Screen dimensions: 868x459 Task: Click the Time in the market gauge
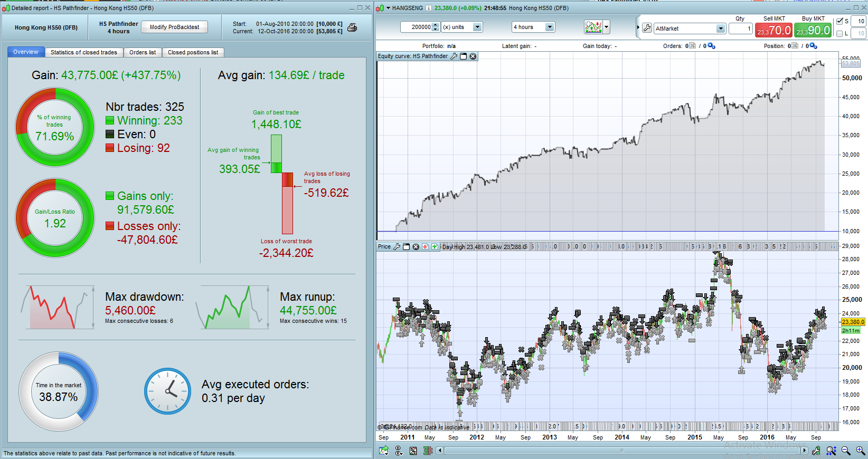pos(59,391)
